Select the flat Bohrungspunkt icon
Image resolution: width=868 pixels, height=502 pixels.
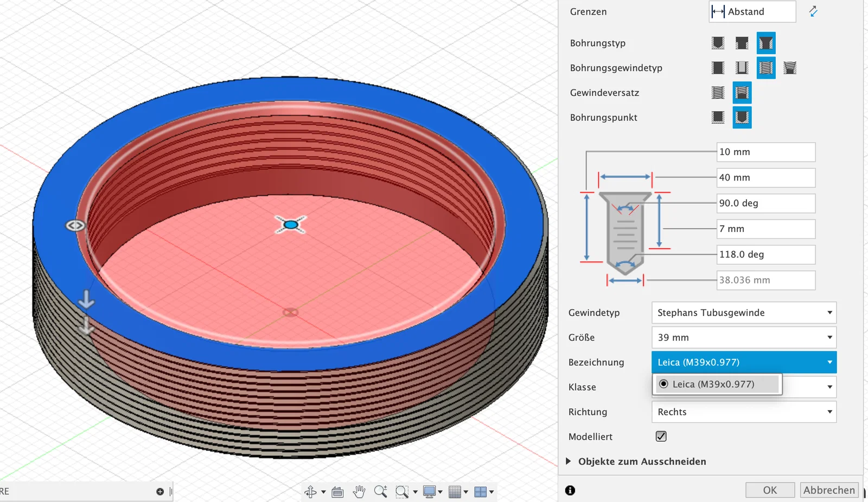coord(718,117)
